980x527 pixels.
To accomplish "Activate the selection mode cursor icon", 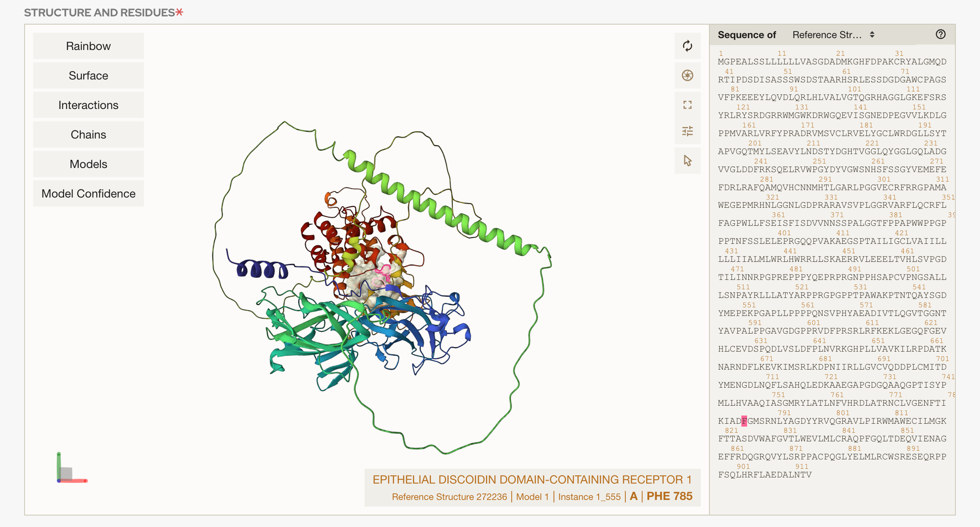I will coord(687,161).
